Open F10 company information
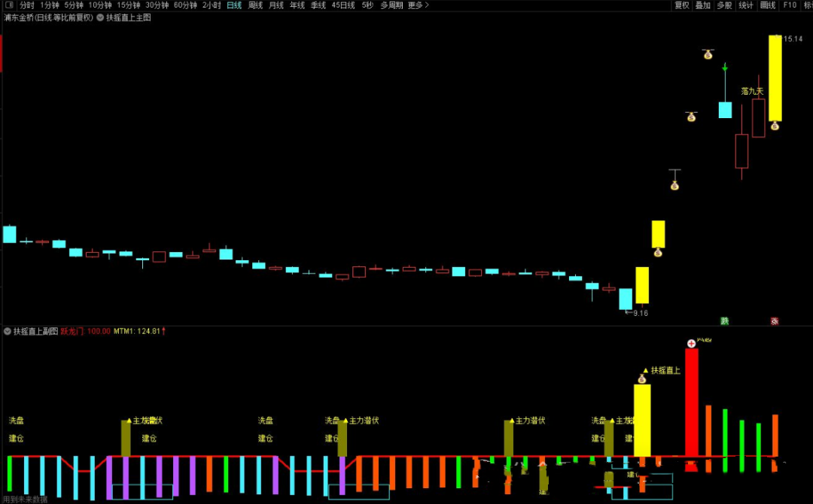The image size is (813, 504). 790,5
